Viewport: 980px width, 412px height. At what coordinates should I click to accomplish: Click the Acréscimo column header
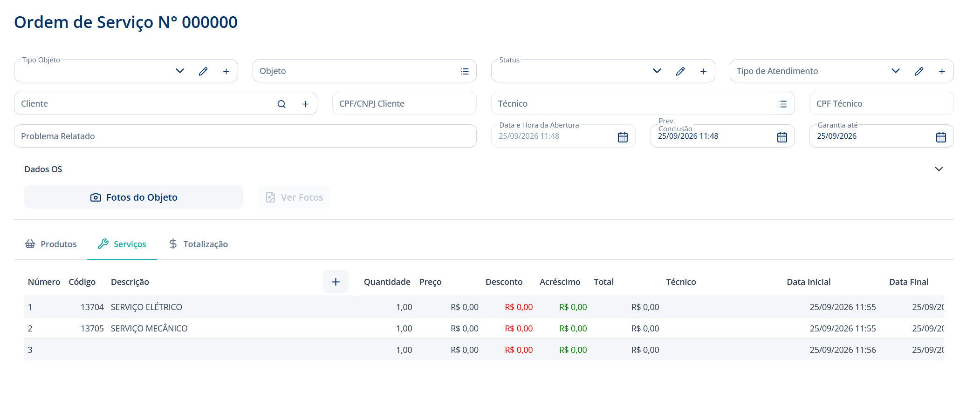coord(560,282)
